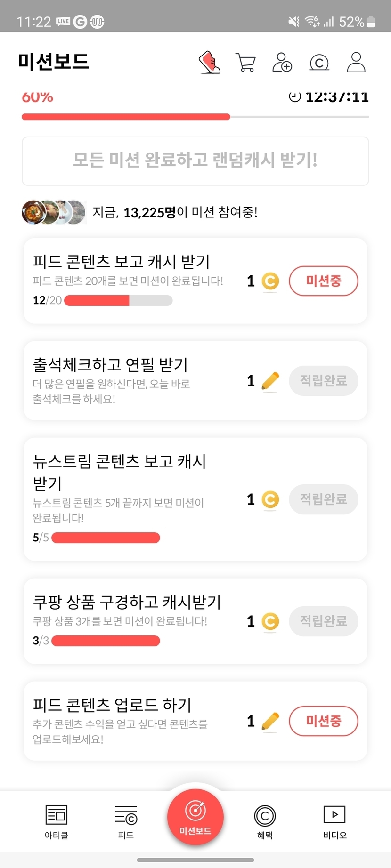Open the 비디오 tab
Screen dimensions: 391x868
coord(334,821)
